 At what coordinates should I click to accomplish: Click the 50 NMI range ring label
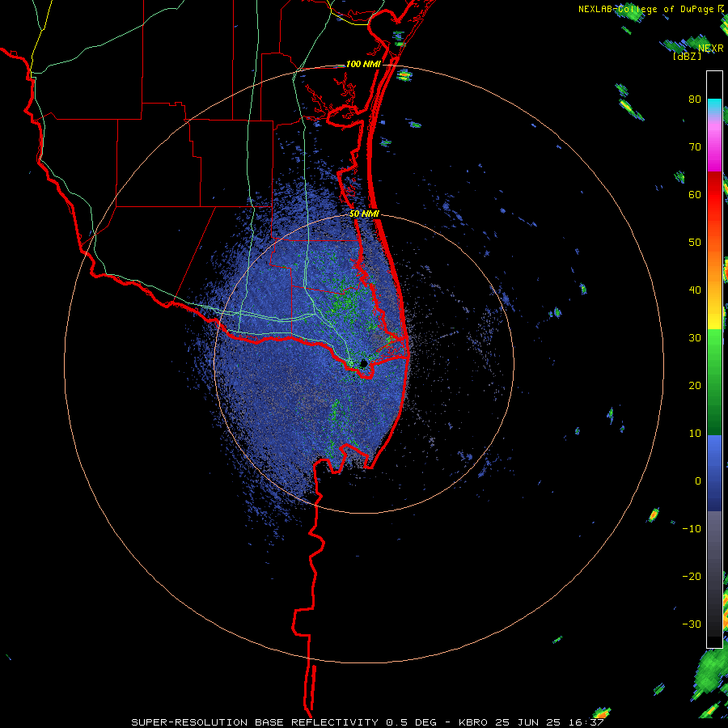point(365,214)
